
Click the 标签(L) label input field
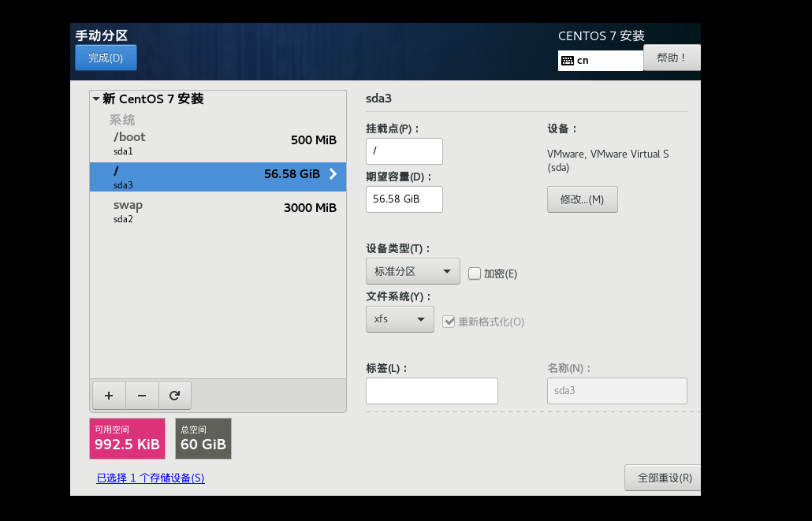tap(432, 391)
